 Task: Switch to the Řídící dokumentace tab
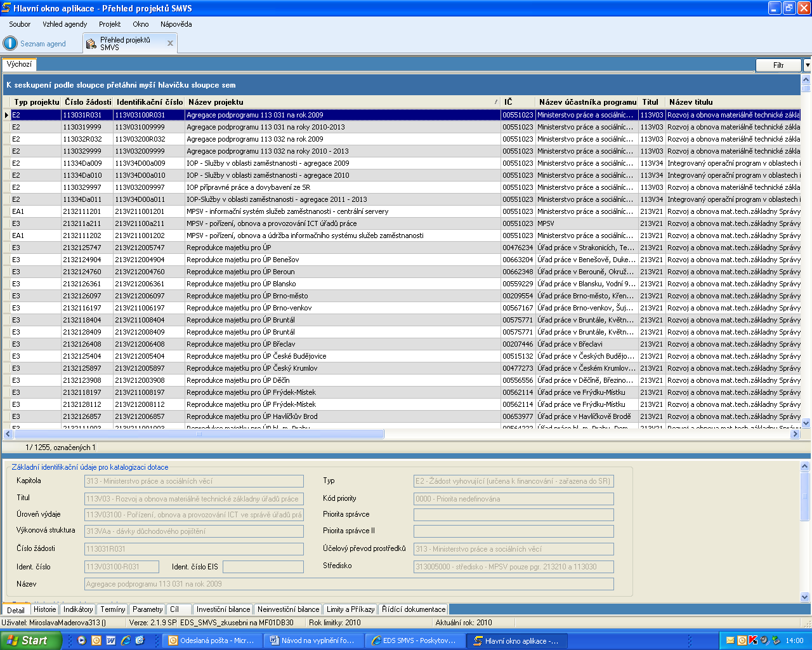click(414, 609)
